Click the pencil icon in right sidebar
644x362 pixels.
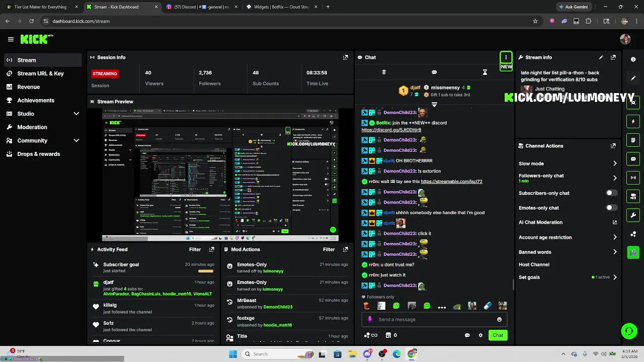pos(633,78)
